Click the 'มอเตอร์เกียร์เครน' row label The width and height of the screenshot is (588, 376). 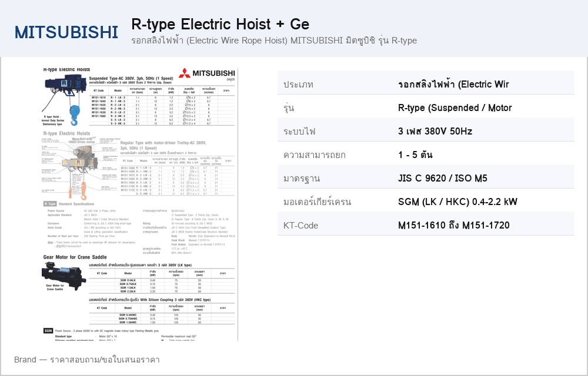318,202
